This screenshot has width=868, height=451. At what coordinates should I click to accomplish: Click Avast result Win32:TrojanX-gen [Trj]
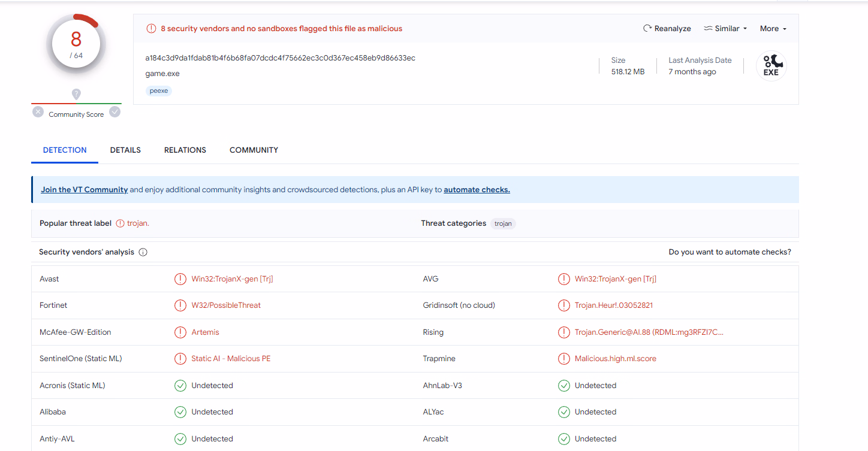click(x=232, y=279)
